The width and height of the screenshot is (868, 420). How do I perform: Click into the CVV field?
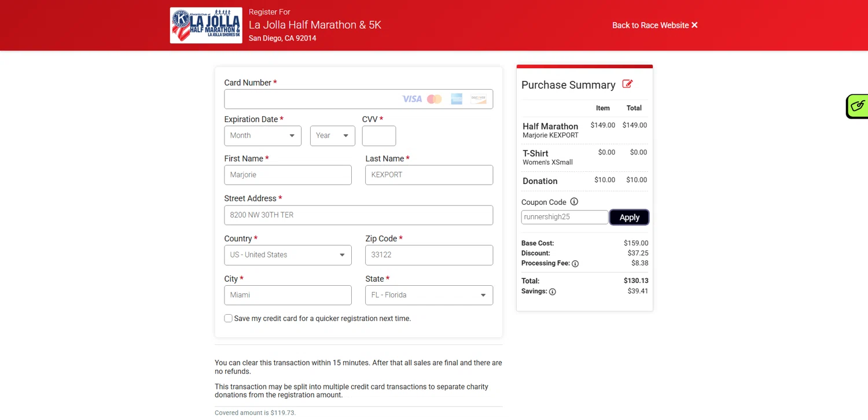[x=379, y=136]
